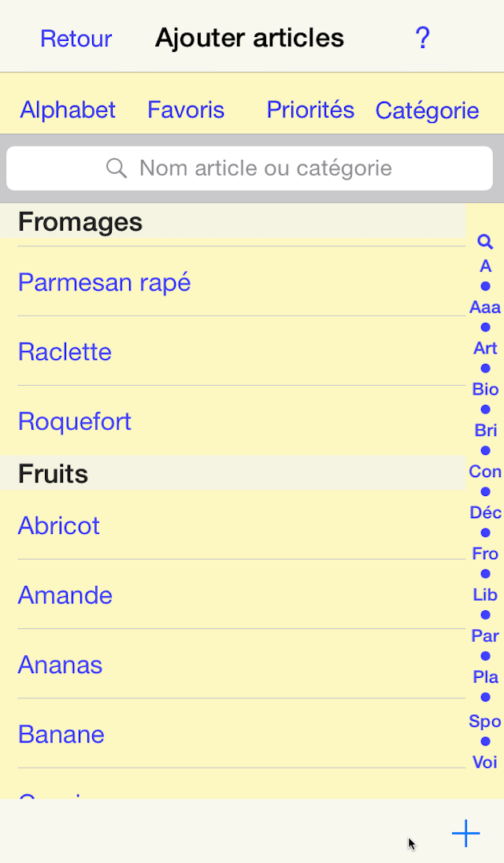Viewport: 504px width, 863px height.
Task: Jump to index entry Fro
Action: coord(485,554)
